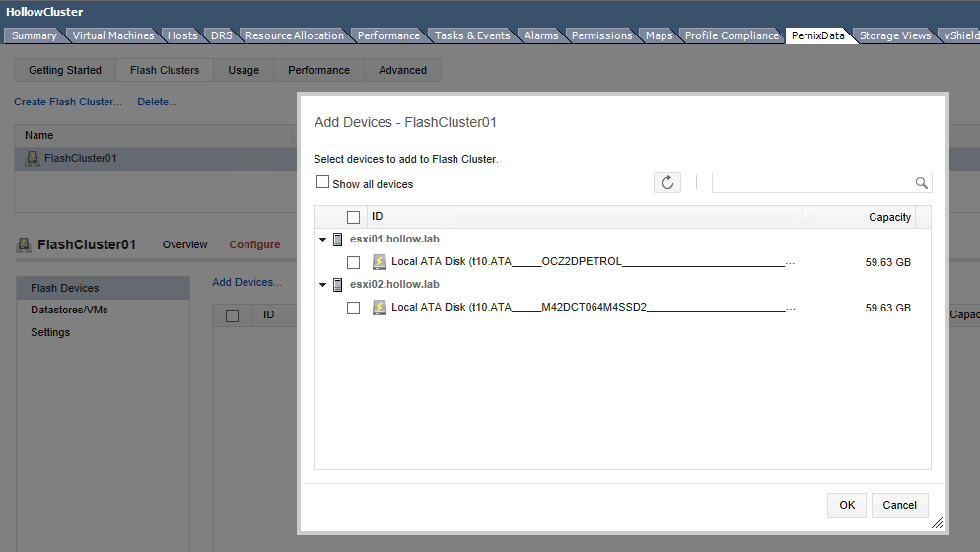The width and height of the screenshot is (980, 552).
Task: Check the OCZ2DPETROL disk checkbox
Action: [x=353, y=263]
